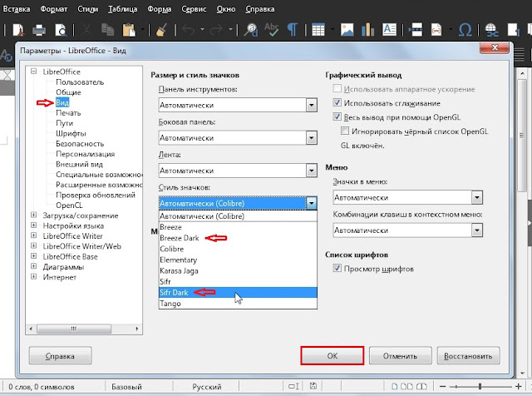532x396 pixels.
Task: Click the Print toolbar icon
Action: click(x=39, y=30)
